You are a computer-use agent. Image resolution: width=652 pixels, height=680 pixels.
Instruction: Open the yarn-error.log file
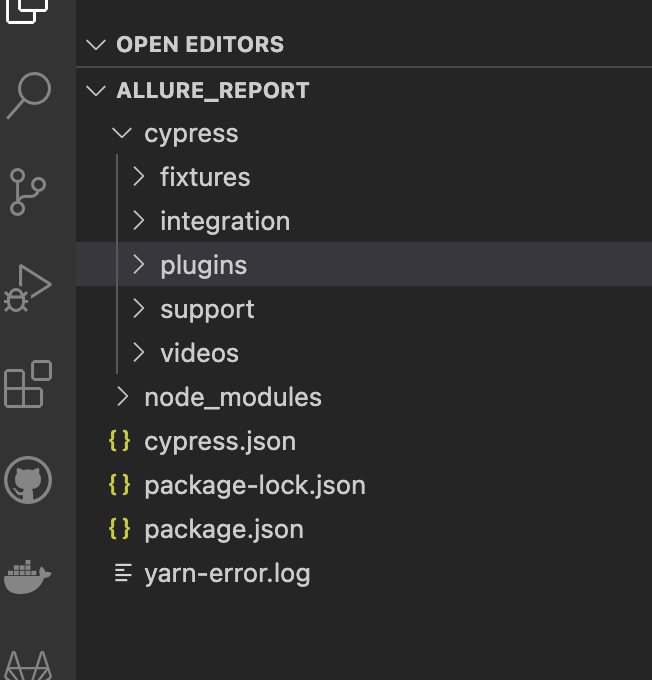(364, 573)
